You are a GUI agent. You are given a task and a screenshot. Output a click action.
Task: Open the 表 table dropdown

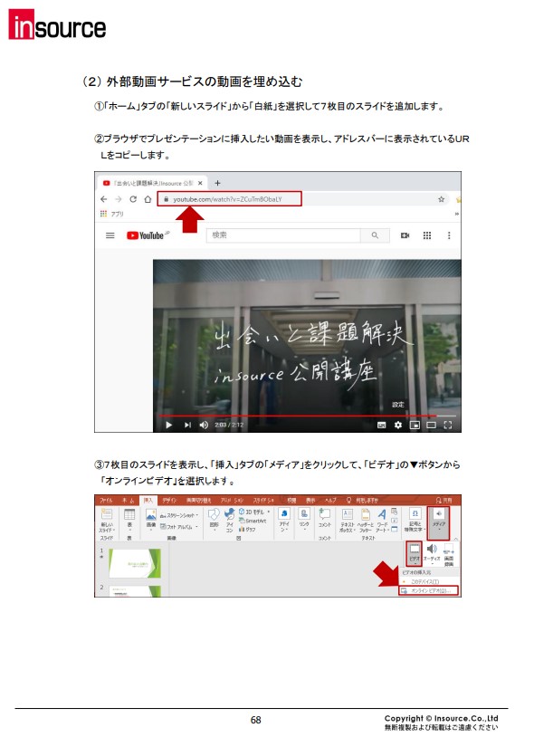point(129,521)
